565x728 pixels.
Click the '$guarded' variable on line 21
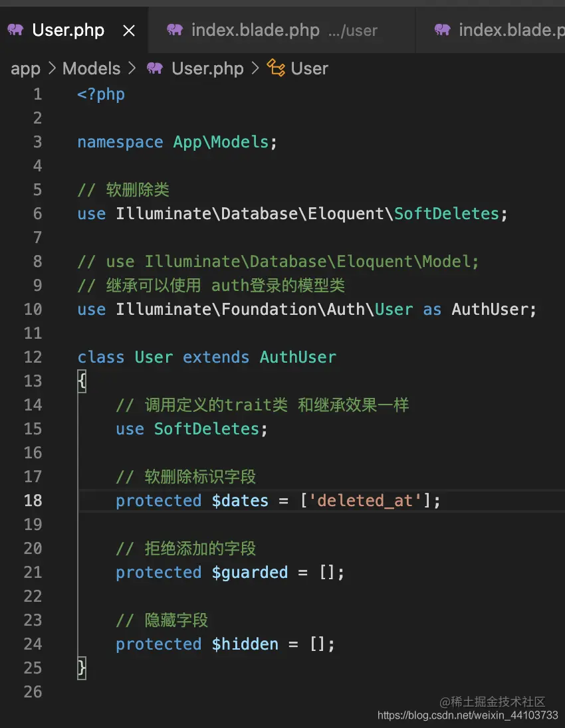249,573
